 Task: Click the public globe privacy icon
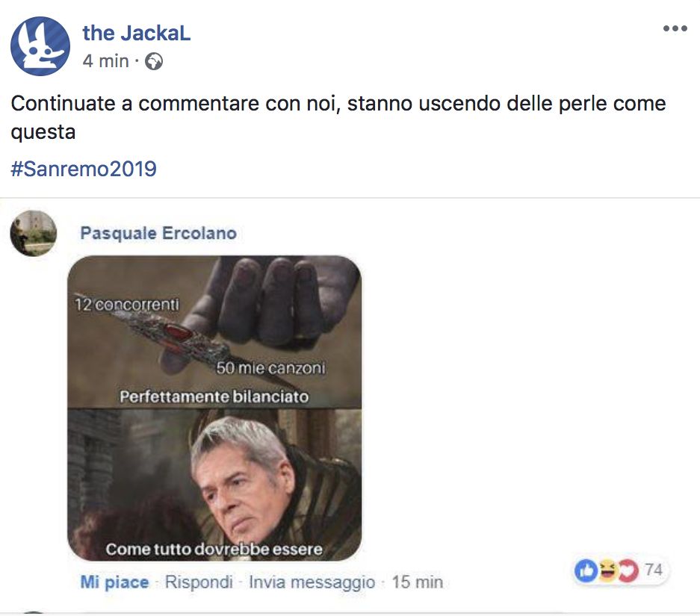(x=154, y=61)
